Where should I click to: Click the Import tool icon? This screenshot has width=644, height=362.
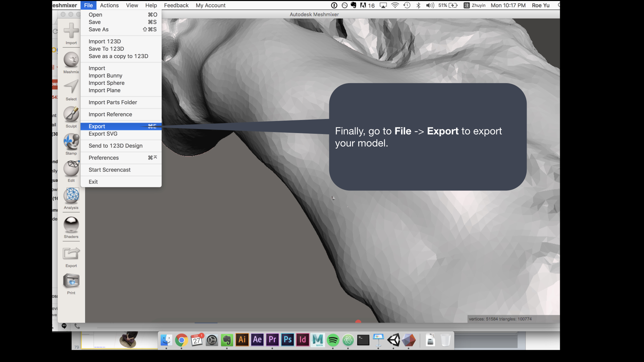coord(71,31)
